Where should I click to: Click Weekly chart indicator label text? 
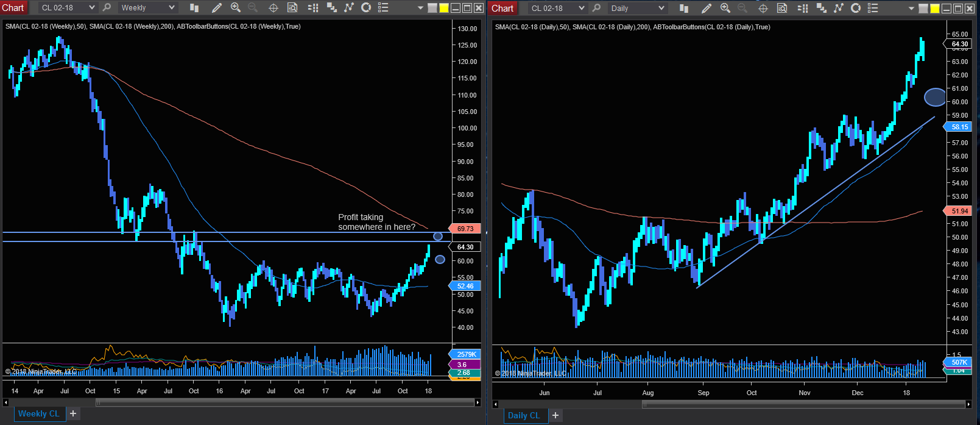pyautogui.click(x=153, y=26)
